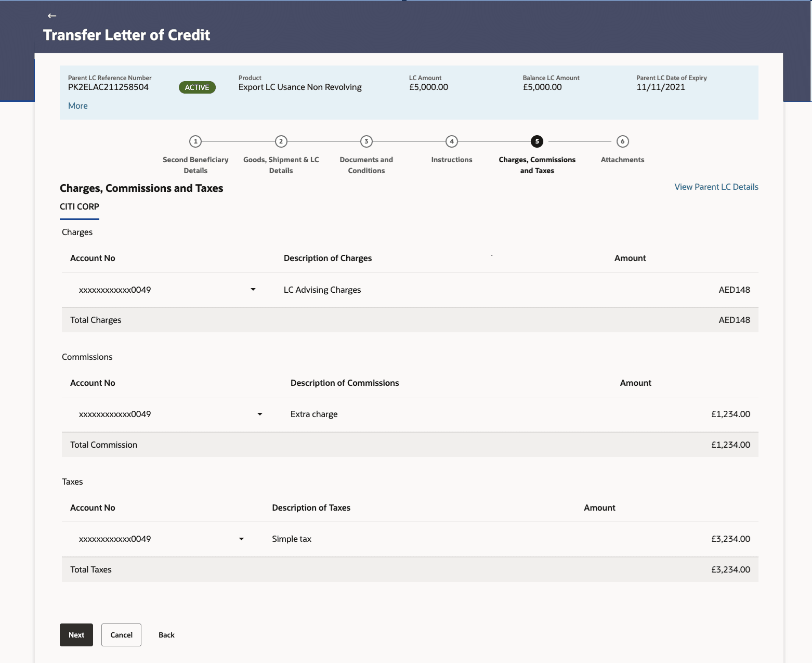
Task: Open step 3 Documents and Conditions
Action: [366, 141]
